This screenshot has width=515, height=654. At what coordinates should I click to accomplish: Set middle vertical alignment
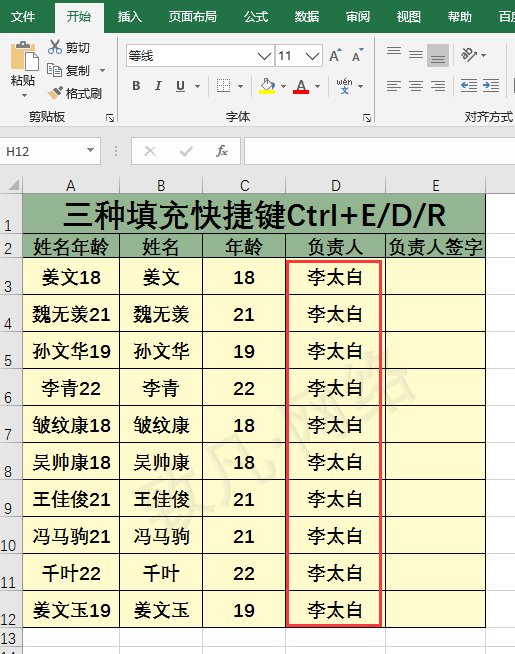coord(416,55)
